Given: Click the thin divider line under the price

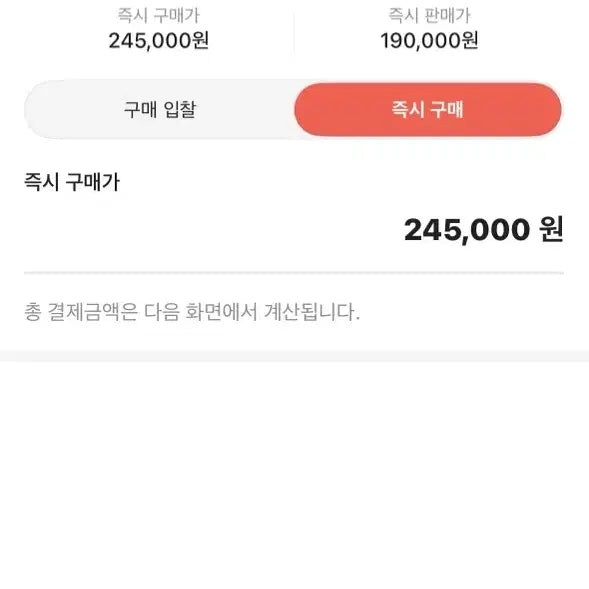Looking at the screenshot, I should 294,273.
